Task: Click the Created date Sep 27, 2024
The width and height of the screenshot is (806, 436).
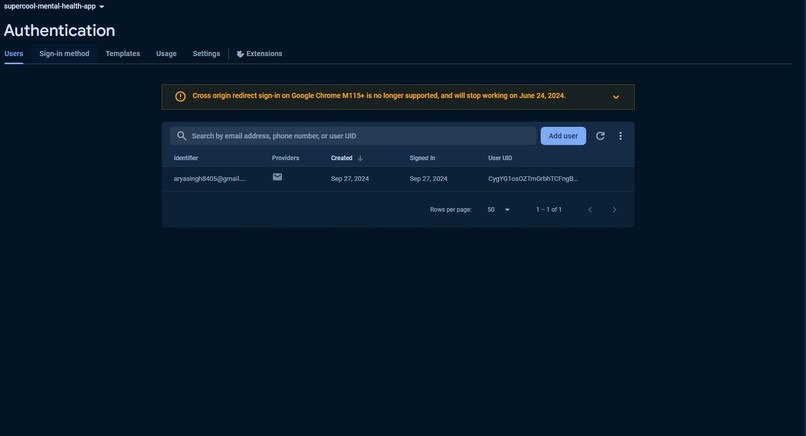Action: (x=350, y=178)
